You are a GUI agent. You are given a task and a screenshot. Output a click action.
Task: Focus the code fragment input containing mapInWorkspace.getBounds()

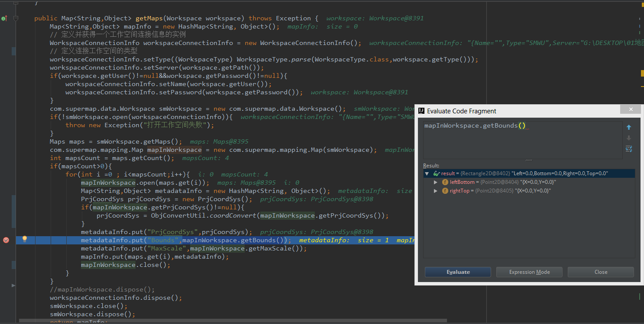(523, 140)
